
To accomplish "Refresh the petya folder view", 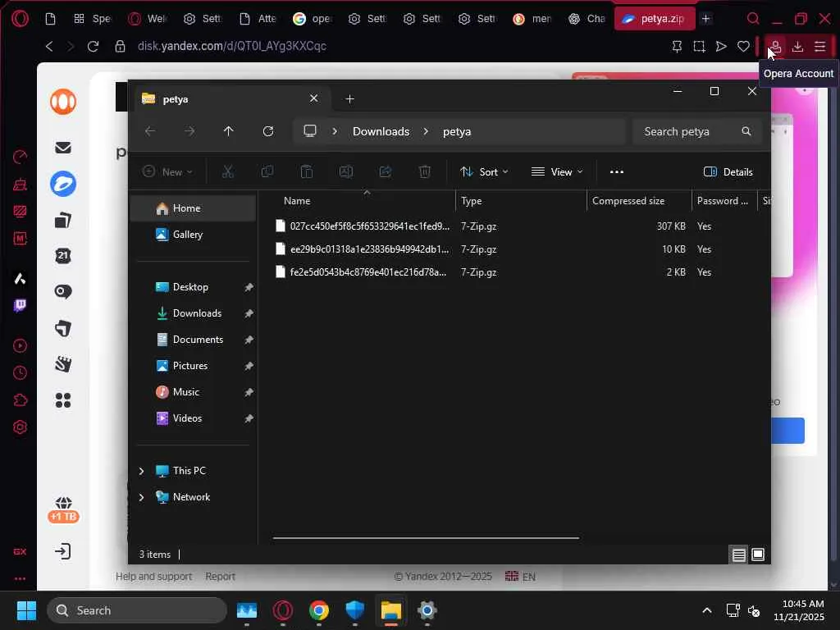I will (268, 131).
